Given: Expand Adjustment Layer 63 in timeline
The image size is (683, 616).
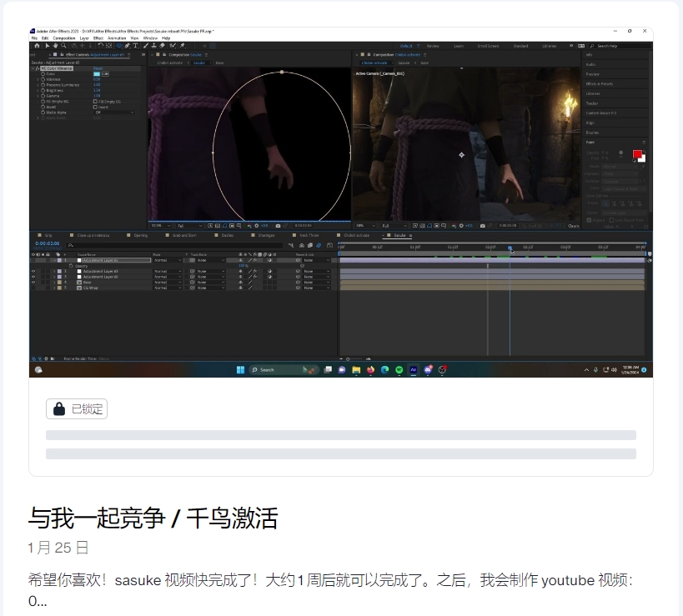Looking at the screenshot, I should click(x=54, y=271).
